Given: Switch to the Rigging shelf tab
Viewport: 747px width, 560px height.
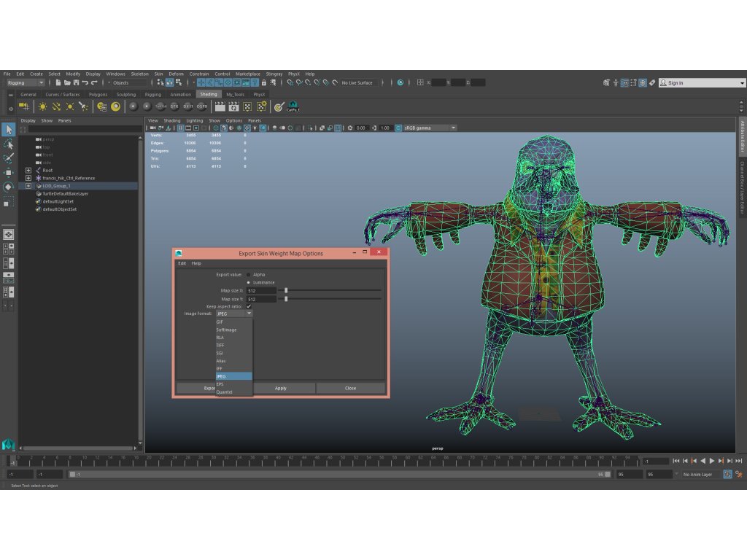Looking at the screenshot, I should [153, 94].
